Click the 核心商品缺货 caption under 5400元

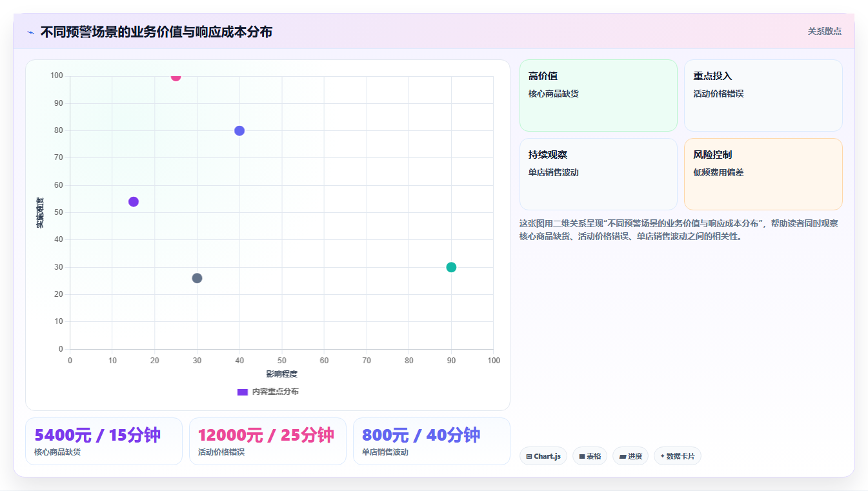point(57,452)
